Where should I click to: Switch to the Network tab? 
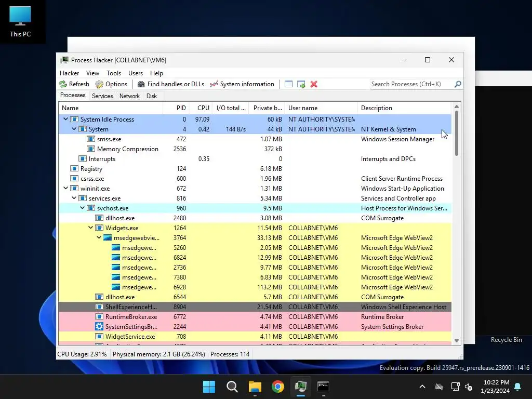point(129,96)
